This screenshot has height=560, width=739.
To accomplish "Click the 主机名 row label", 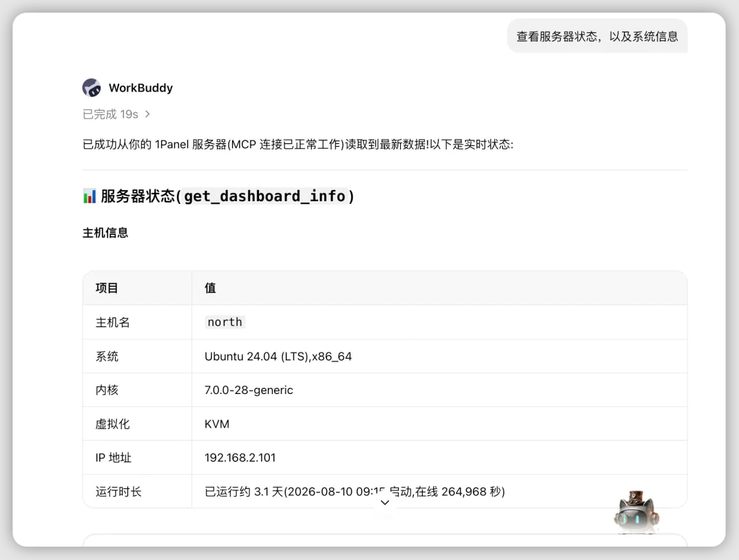I will tap(113, 322).
